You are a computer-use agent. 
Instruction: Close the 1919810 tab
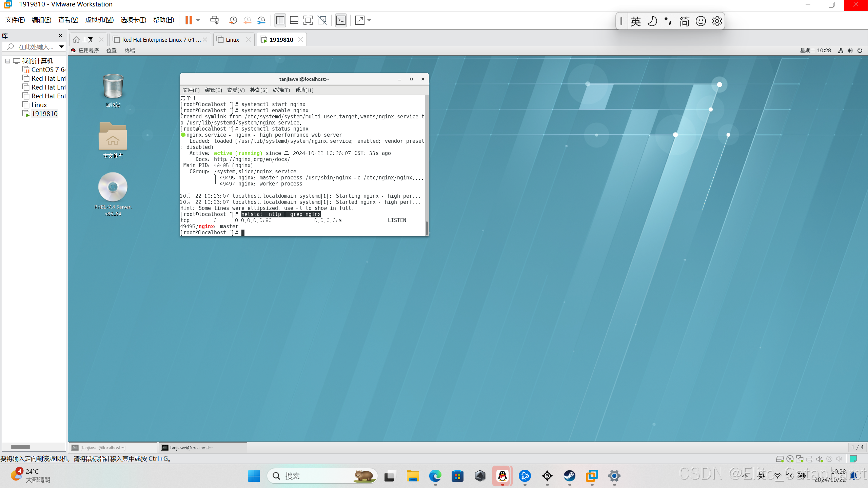pos(300,40)
